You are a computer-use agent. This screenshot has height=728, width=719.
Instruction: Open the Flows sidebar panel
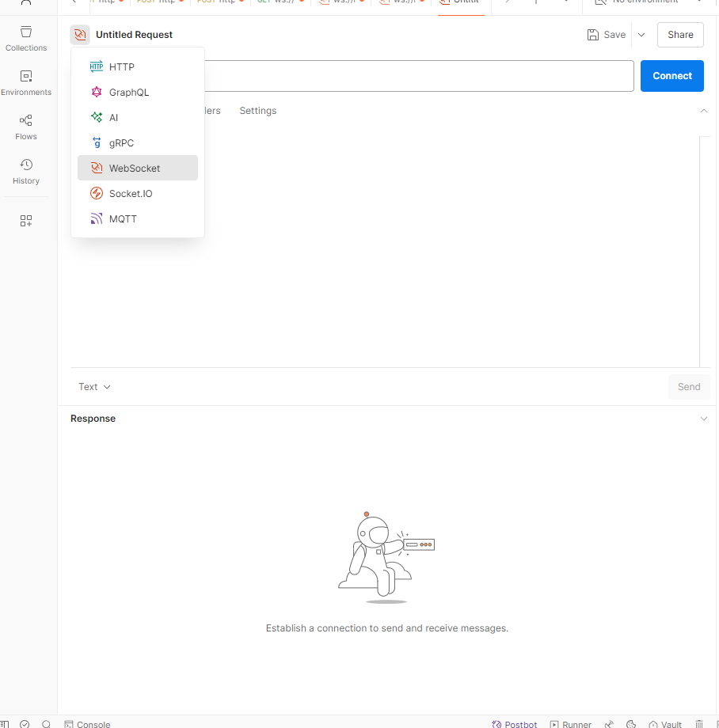coord(26,127)
